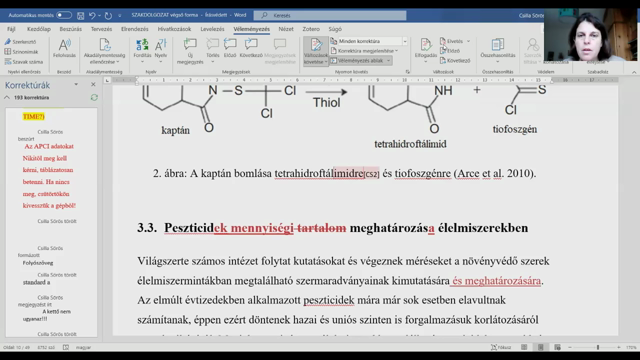Click the 'standard a' deleted revision
This screenshot has width=640, height=360.
pos(36,282)
